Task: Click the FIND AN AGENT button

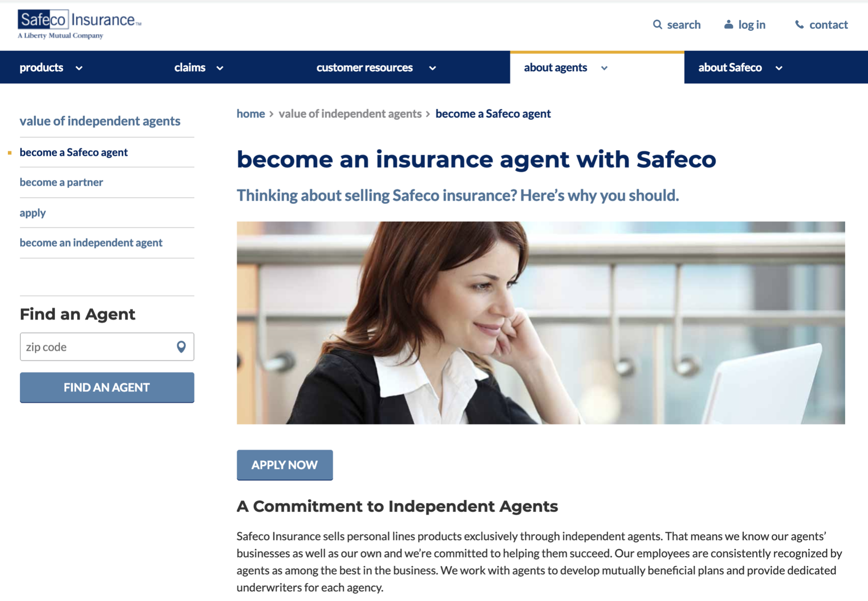Action: tap(107, 387)
